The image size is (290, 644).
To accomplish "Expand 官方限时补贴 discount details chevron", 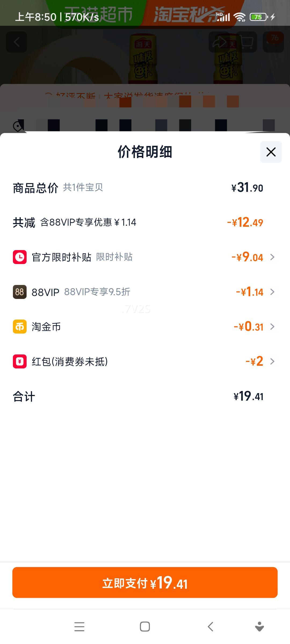I will tap(272, 257).
